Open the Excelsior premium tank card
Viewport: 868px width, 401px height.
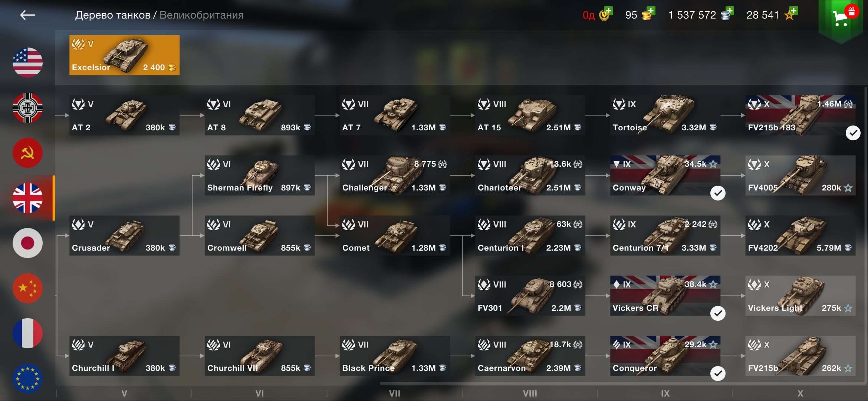coord(124,55)
